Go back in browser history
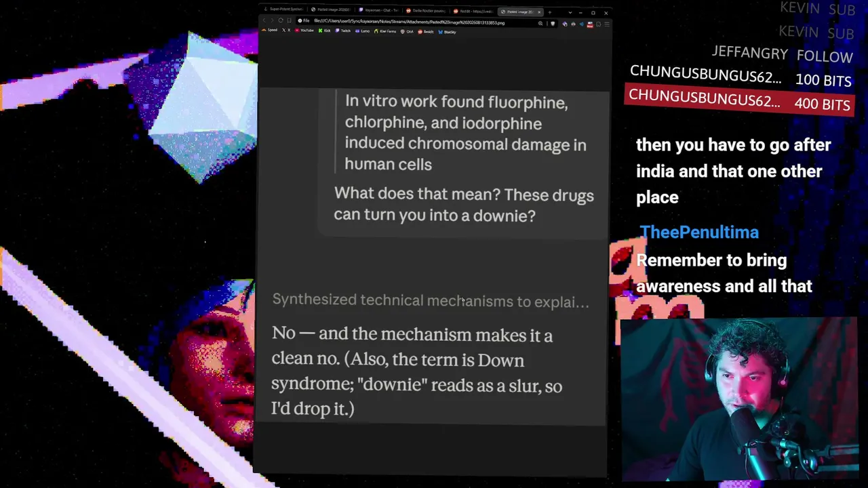The image size is (868, 488). pos(264,21)
